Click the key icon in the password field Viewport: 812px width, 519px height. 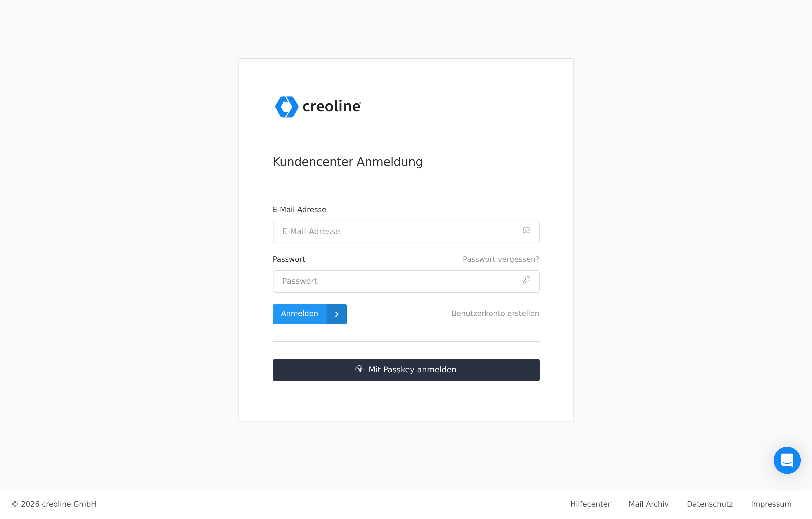pyautogui.click(x=526, y=280)
